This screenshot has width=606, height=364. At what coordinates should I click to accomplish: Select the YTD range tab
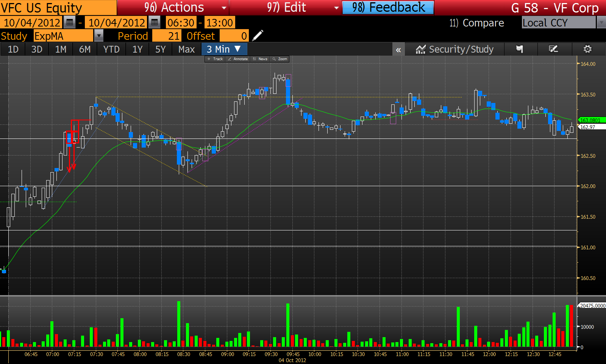point(111,49)
